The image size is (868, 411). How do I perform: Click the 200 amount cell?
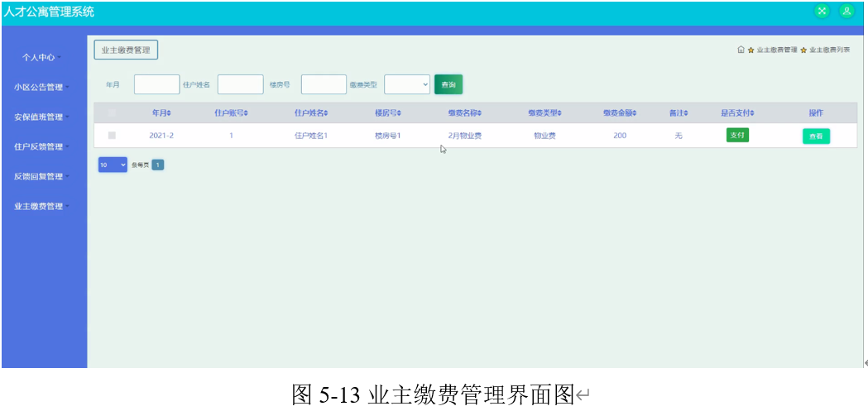(x=620, y=135)
